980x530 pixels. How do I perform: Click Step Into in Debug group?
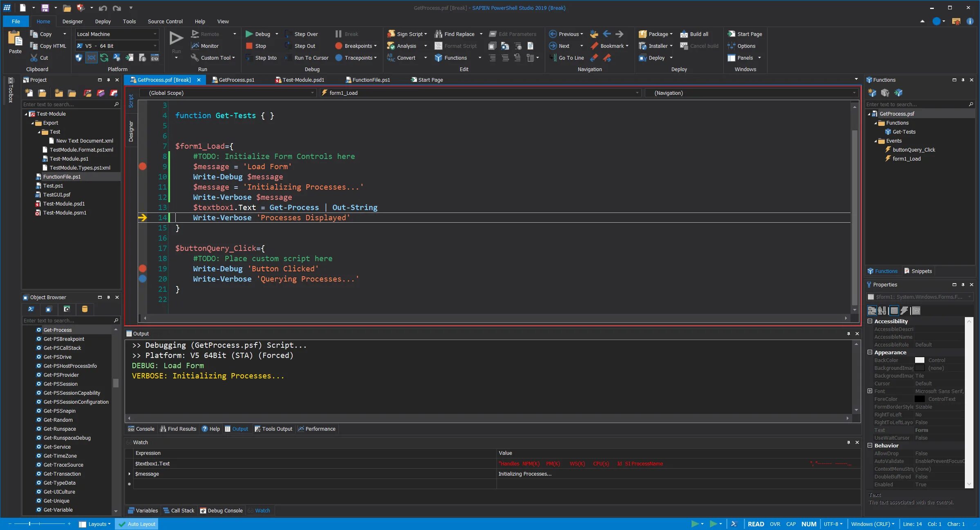click(x=261, y=58)
